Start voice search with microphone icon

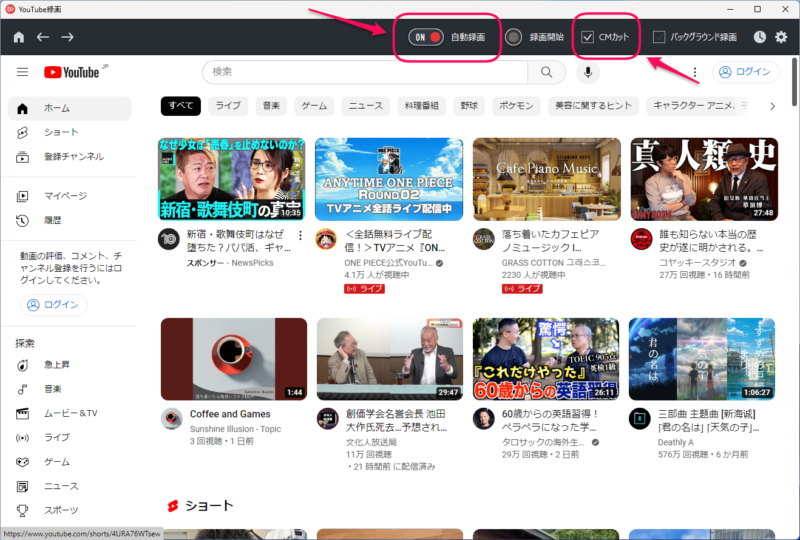pyautogui.click(x=588, y=72)
